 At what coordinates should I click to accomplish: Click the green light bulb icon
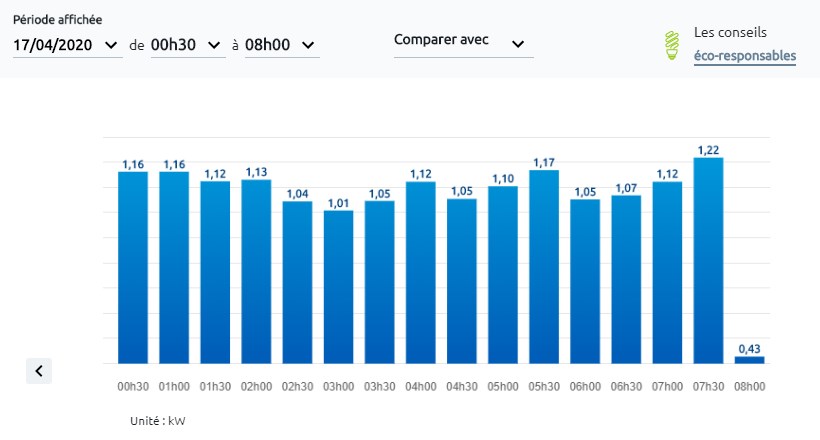tap(672, 46)
